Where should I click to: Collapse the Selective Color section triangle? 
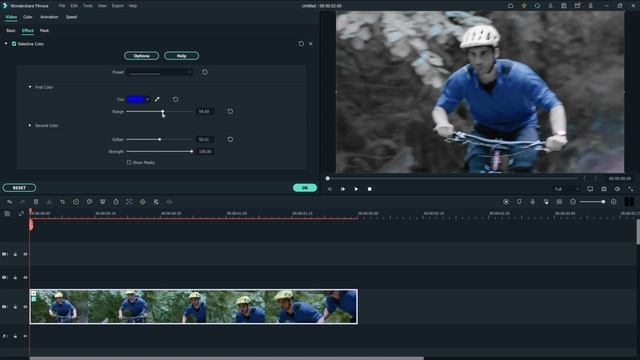[6, 44]
